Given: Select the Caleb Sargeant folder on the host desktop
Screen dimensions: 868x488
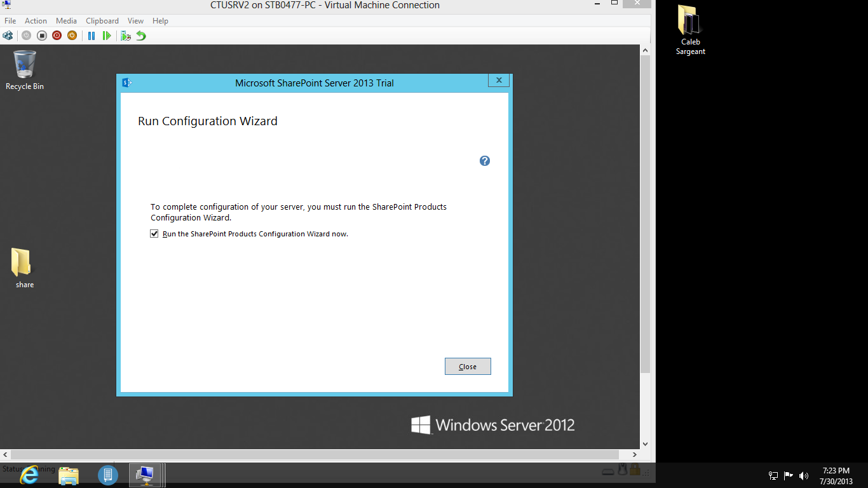Looking at the screenshot, I should coord(691,30).
